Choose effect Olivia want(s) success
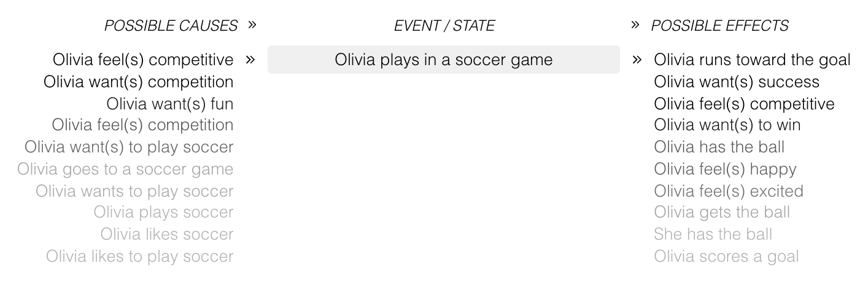Image resolution: width=868 pixels, height=290 pixels. pyautogui.click(x=737, y=82)
